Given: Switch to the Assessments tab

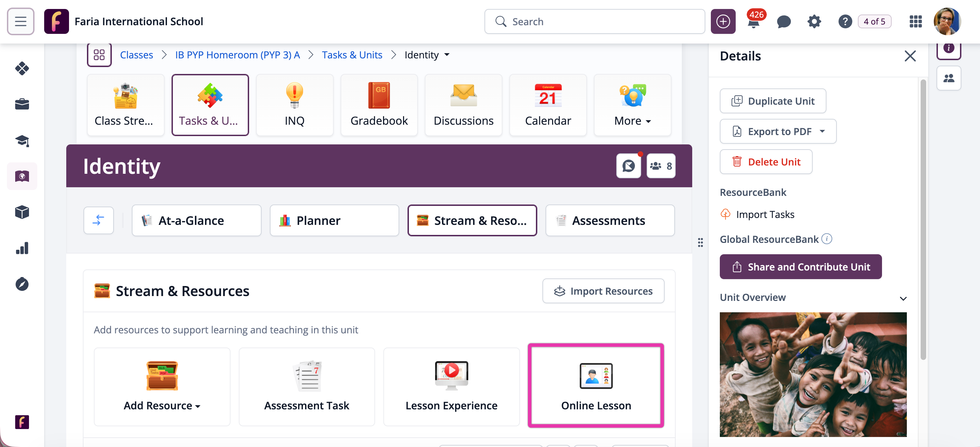Looking at the screenshot, I should (x=610, y=220).
